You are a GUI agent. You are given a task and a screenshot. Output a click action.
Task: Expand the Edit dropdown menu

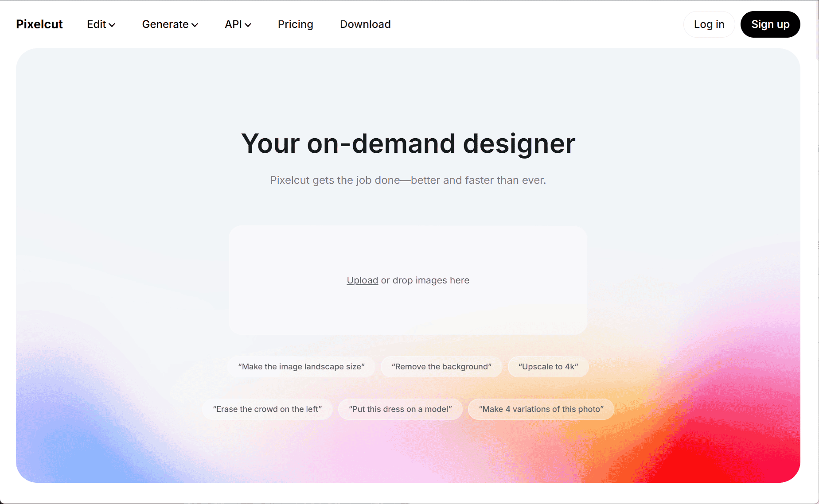pos(97,24)
